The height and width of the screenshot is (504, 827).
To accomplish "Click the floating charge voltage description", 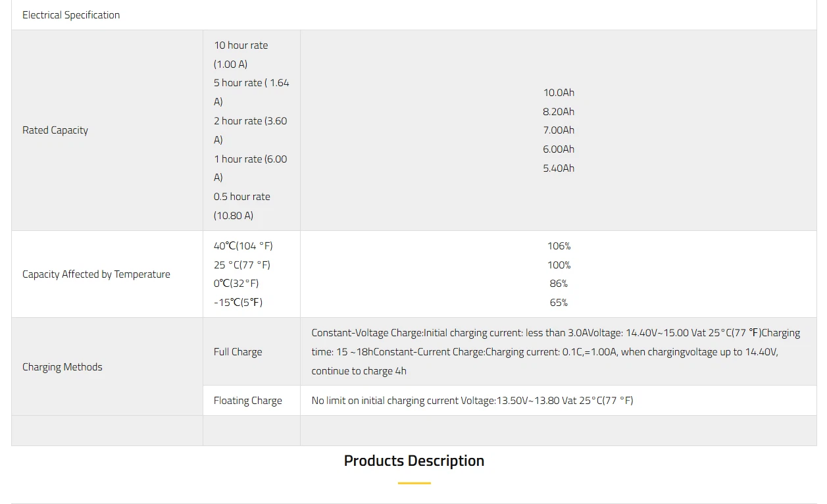I will pos(472,401).
